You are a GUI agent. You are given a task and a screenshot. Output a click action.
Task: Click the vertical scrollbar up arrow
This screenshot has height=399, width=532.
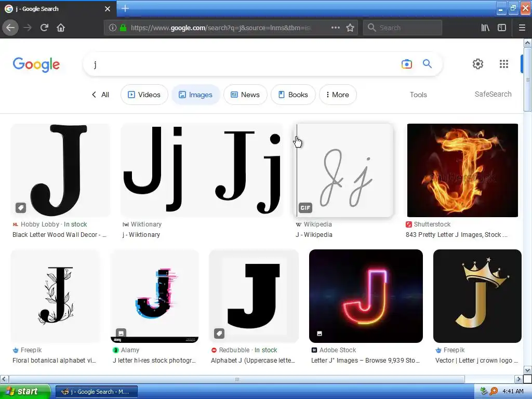[x=527, y=43]
